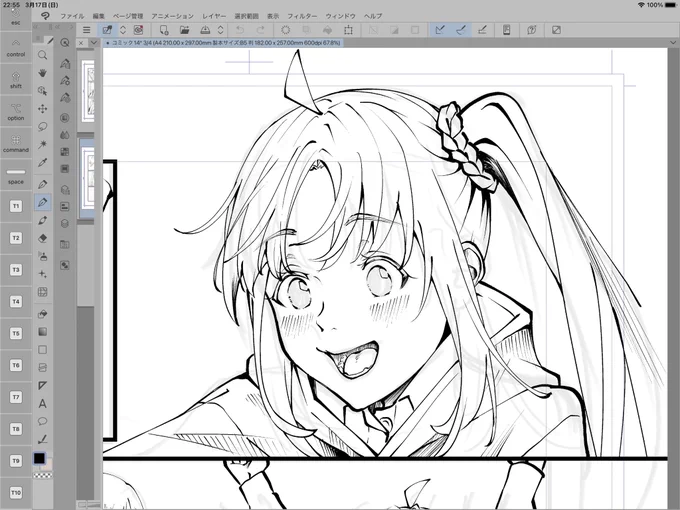Select the Zoom magnifier tool

[x=42, y=55]
